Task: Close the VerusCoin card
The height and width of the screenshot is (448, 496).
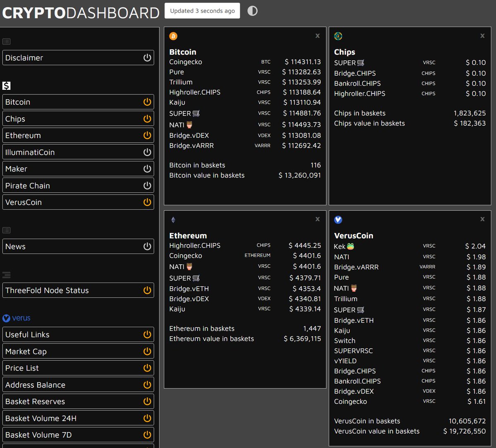Action: [x=482, y=219]
